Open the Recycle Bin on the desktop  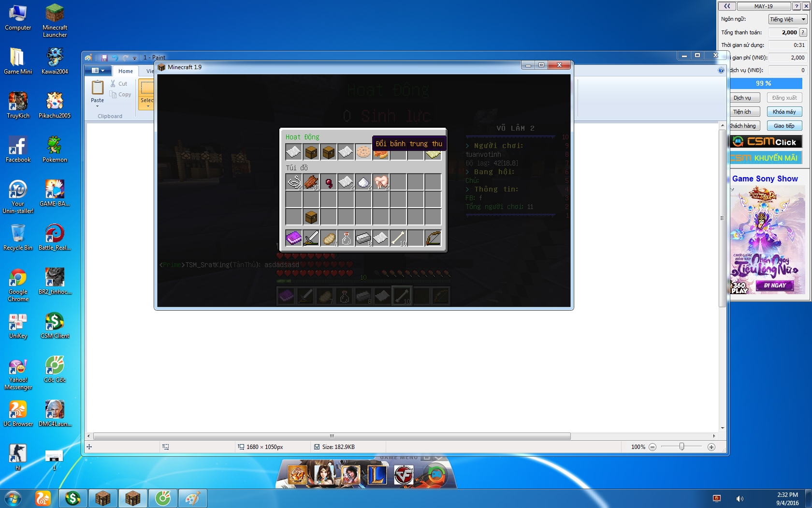click(x=18, y=237)
